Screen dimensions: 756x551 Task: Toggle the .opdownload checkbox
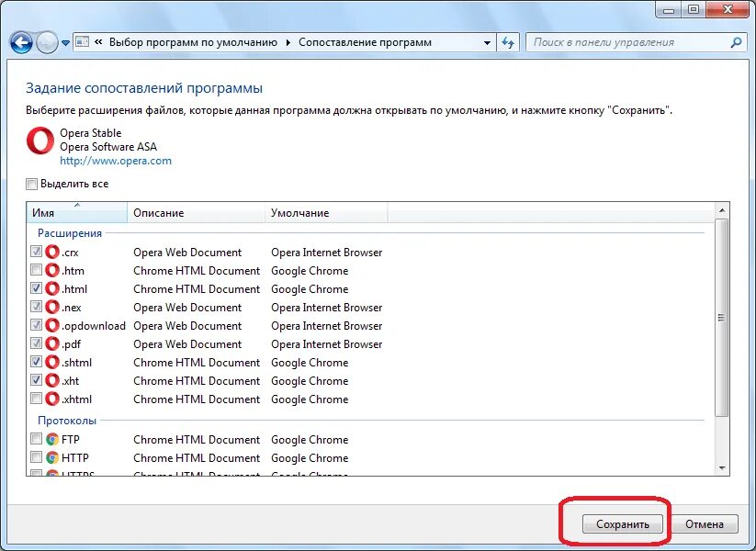pos(36,324)
